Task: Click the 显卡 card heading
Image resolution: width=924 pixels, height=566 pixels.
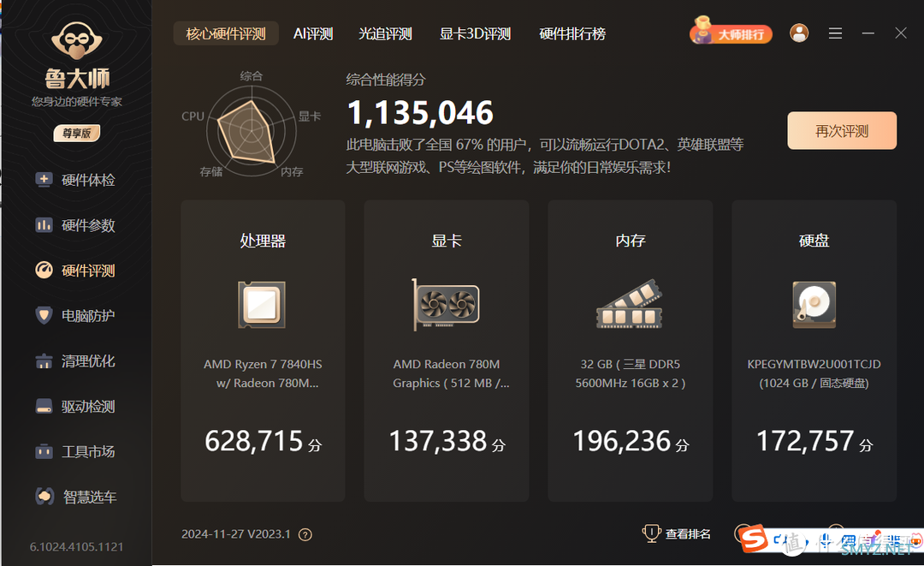Action: pos(446,241)
